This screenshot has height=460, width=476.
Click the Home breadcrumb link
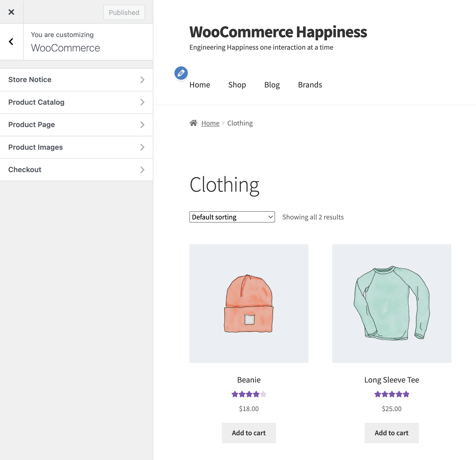click(210, 123)
